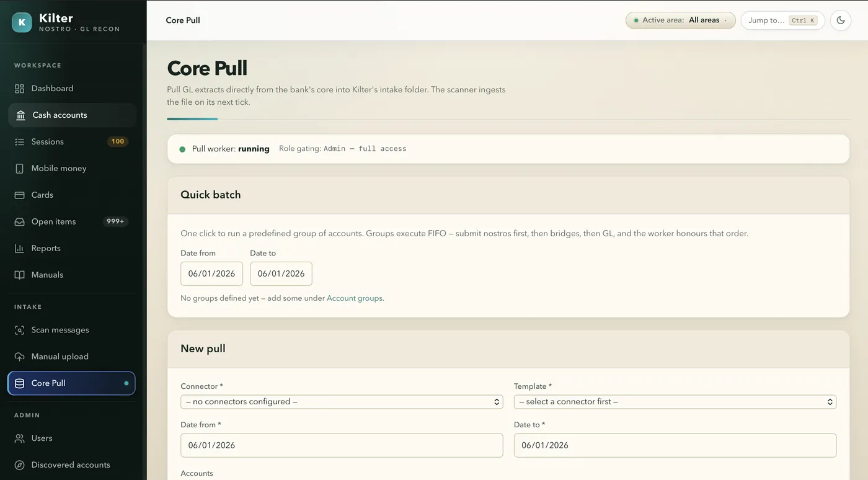Click the Open items inbox icon

(20, 222)
